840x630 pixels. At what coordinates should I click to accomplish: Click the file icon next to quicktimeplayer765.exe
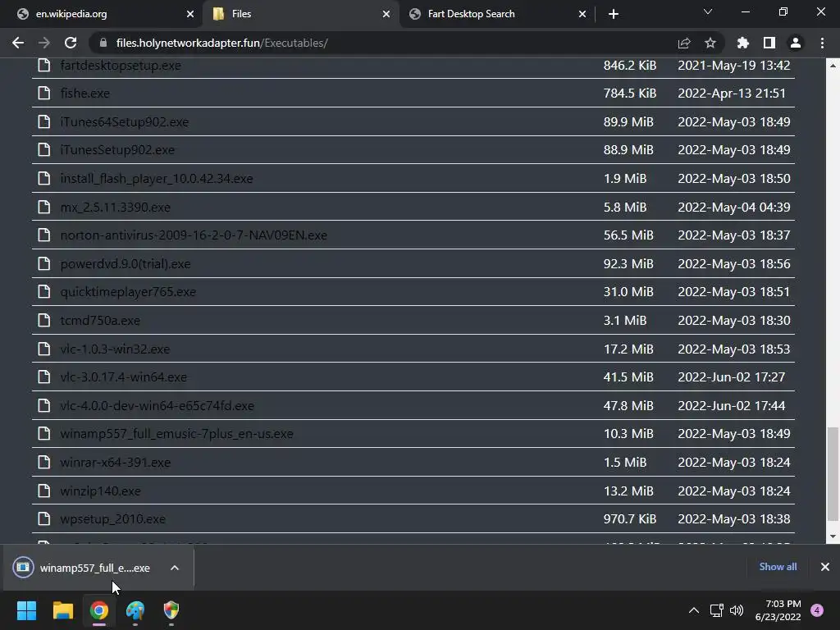[x=44, y=292]
